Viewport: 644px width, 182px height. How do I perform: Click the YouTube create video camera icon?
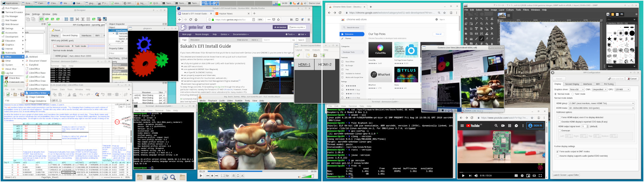[503, 125]
